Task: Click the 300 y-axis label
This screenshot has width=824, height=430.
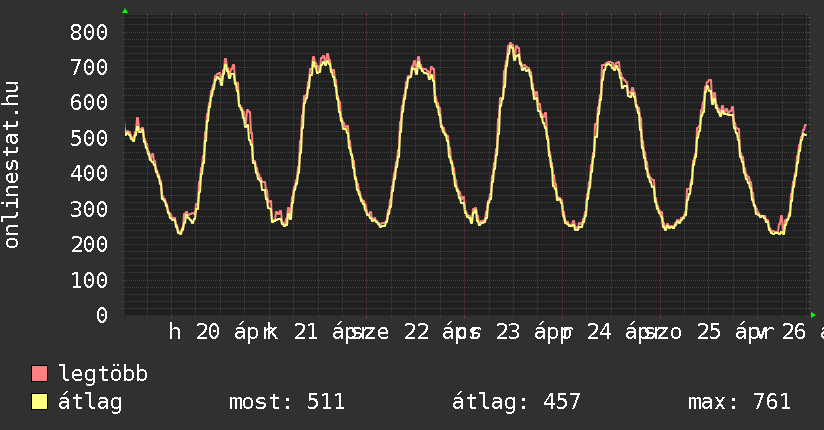Action: pos(89,209)
